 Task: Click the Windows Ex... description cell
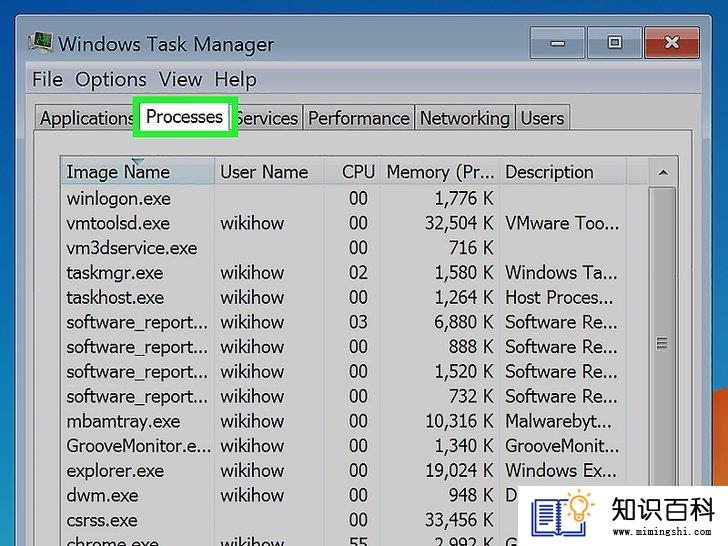(x=561, y=471)
